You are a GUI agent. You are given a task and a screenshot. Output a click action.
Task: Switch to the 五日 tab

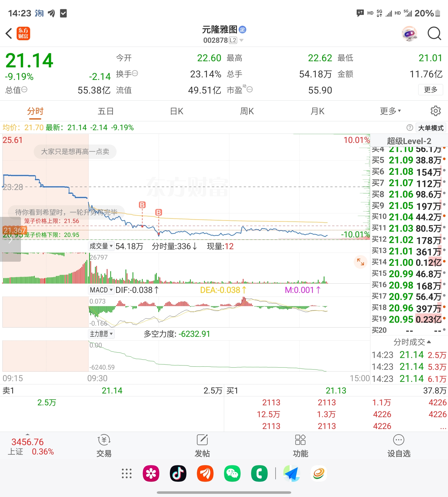pyautogui.click(x=106, y=111)
